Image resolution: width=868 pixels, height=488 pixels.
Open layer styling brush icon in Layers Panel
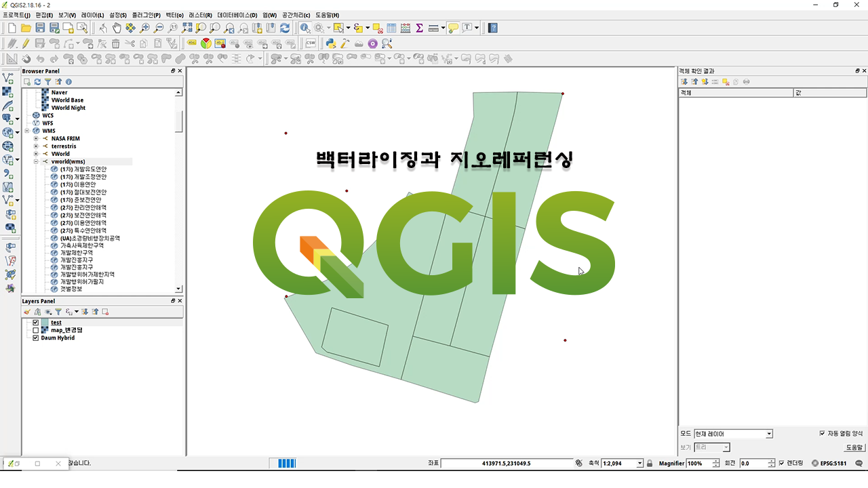27,312
